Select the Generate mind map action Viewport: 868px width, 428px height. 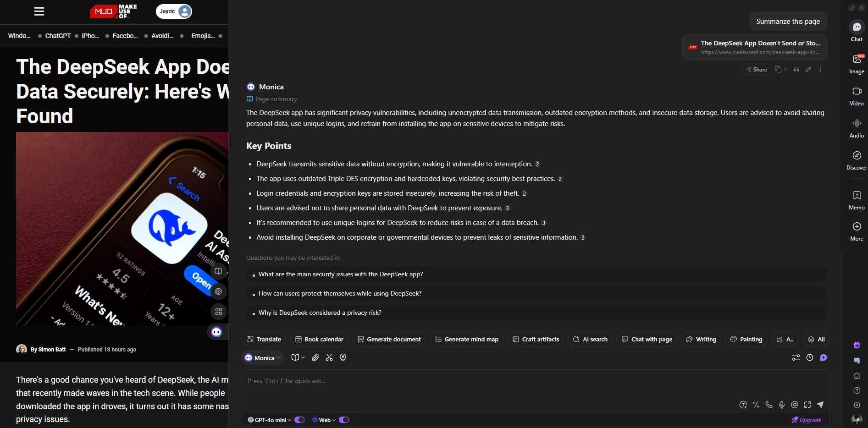tap(467, 339)
